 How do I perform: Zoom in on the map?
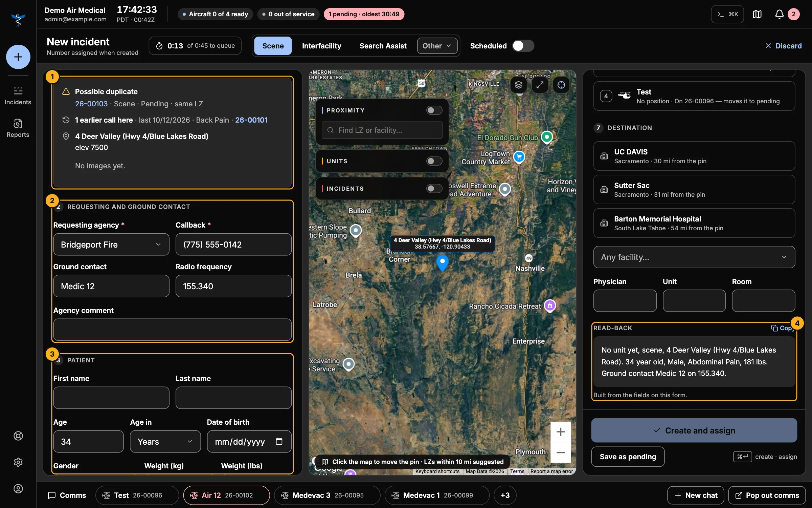(x=561, y=432)
